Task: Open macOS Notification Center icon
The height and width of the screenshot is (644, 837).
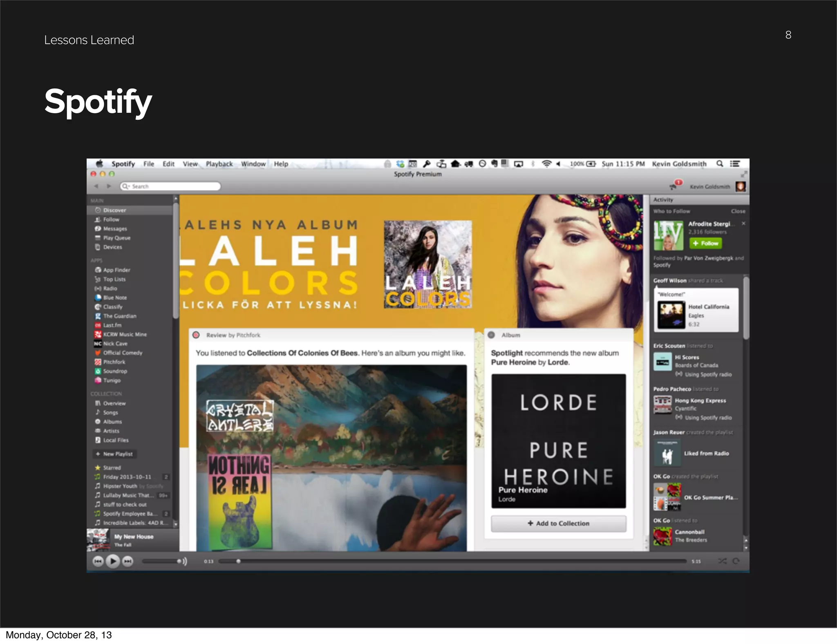Action: click(735, 163)
